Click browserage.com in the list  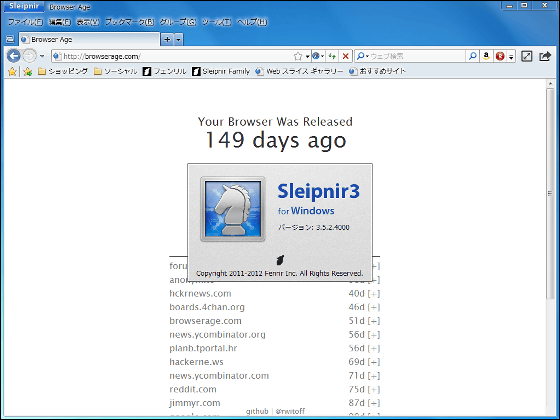click(x=205, y=321)
